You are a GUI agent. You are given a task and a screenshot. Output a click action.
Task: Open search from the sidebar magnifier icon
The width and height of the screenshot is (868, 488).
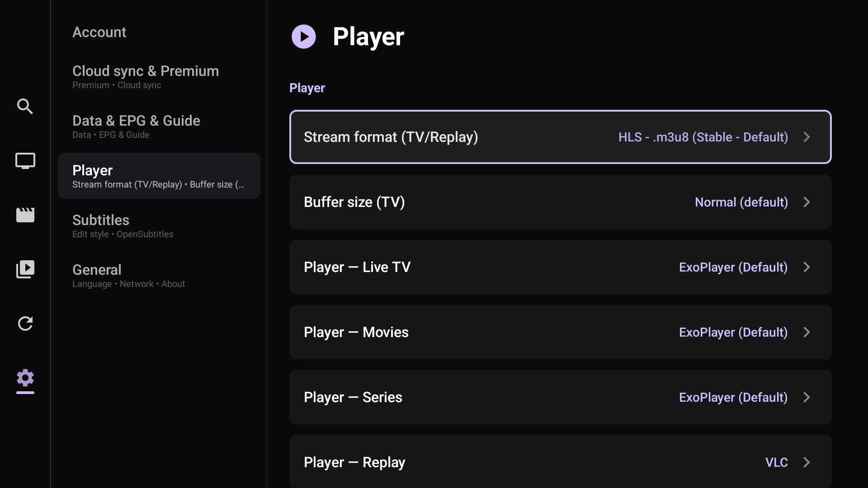[25, 107]
